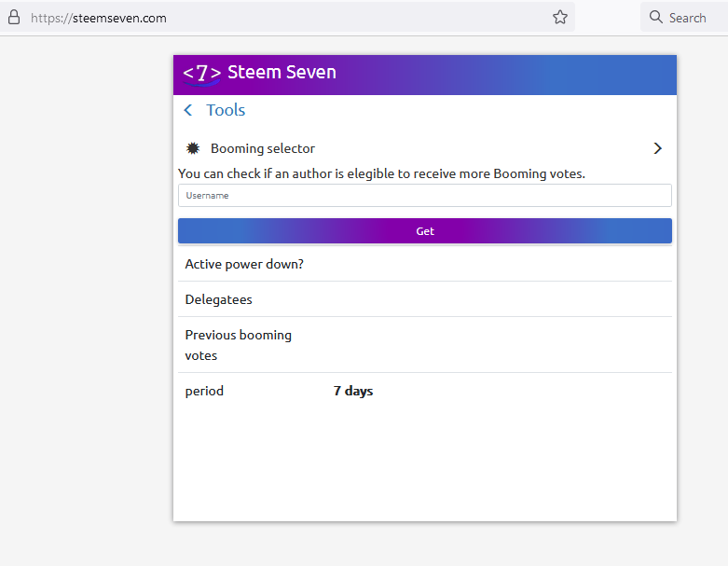The width and height of the screenshot is (728, 566).
Task: Click the browser Search box
Action: [684, 18]
